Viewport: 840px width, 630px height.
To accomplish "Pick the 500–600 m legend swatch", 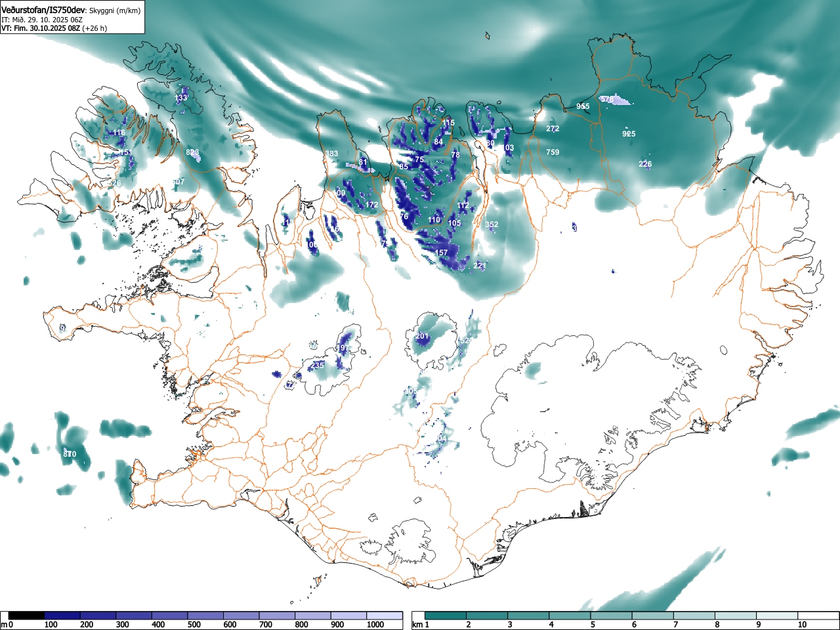I will point(205,616).
